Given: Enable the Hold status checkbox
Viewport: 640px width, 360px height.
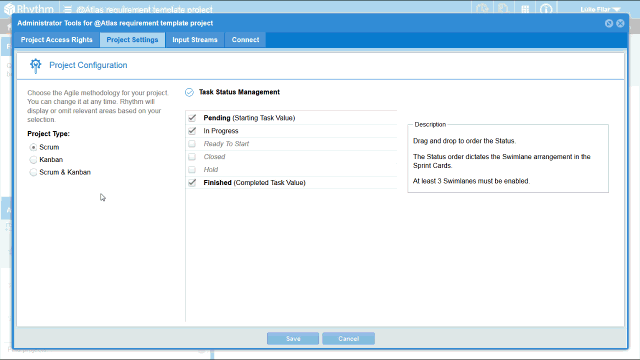Looking at the screenshot, I should click(x=192, y=169).
